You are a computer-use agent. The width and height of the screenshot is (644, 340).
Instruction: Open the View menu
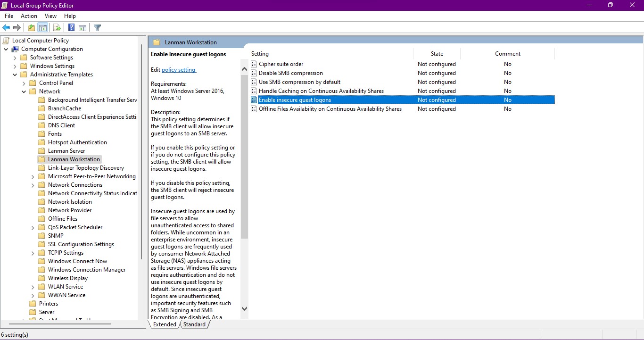click(50, 16)
